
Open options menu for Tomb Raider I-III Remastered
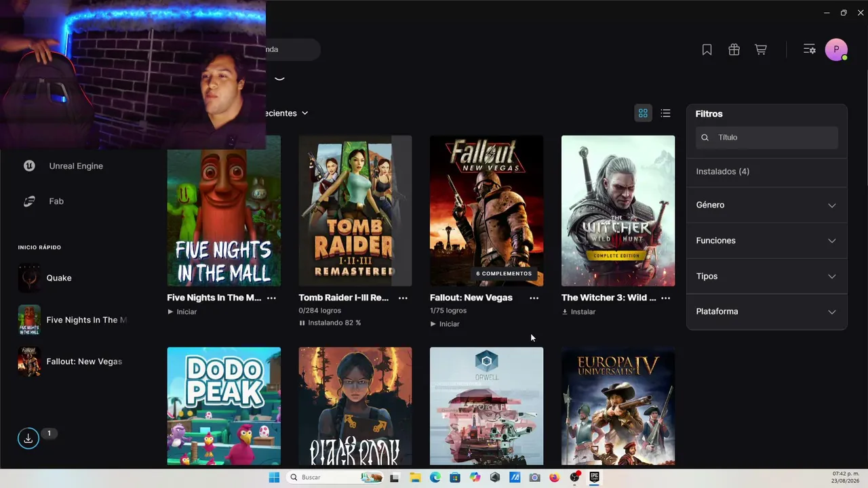point(403,298)
